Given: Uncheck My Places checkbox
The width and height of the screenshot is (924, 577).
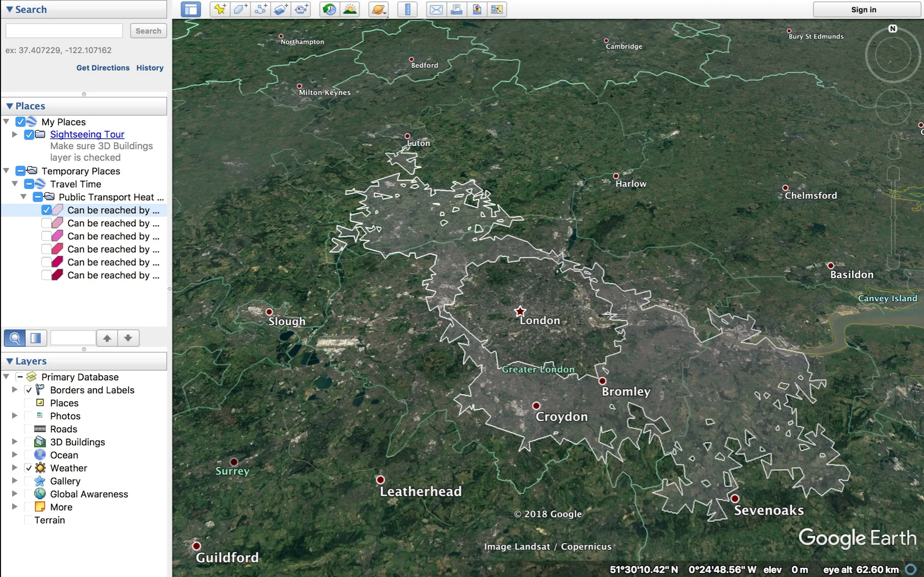Looking at the screenshot, I should 20,122.
